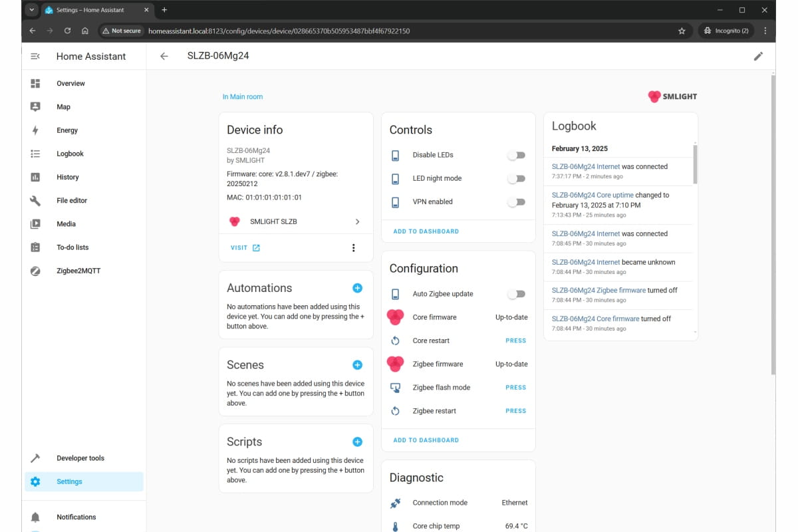Click the Logbook panel scrollbar
Screen dimensions: 798x532
(696, 165)
